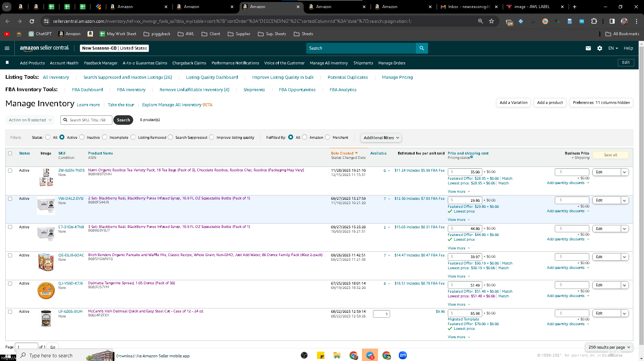Open the 250 results per page dropdown
The height and width of the screenshot is (361, 644).
click(x=609, y=347)
